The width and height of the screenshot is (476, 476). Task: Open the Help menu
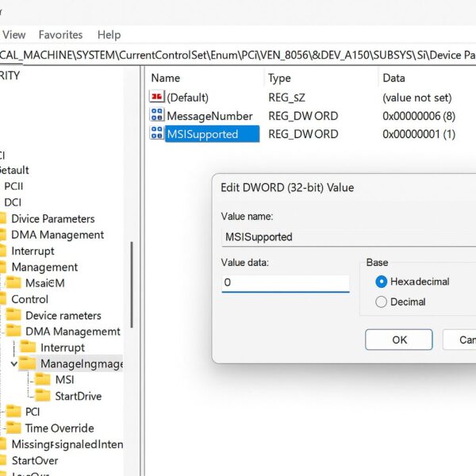point(109,35)
